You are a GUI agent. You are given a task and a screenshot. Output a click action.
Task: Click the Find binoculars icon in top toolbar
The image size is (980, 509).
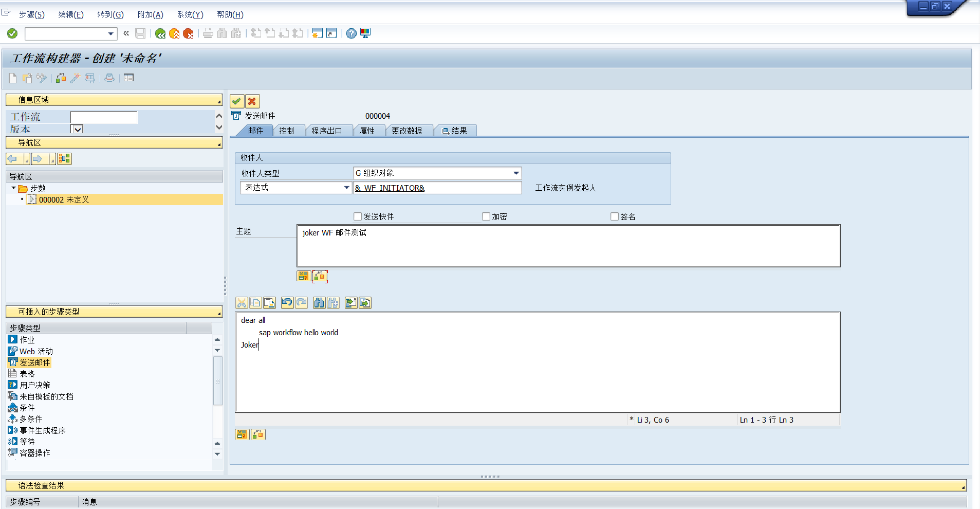(222, 33)
